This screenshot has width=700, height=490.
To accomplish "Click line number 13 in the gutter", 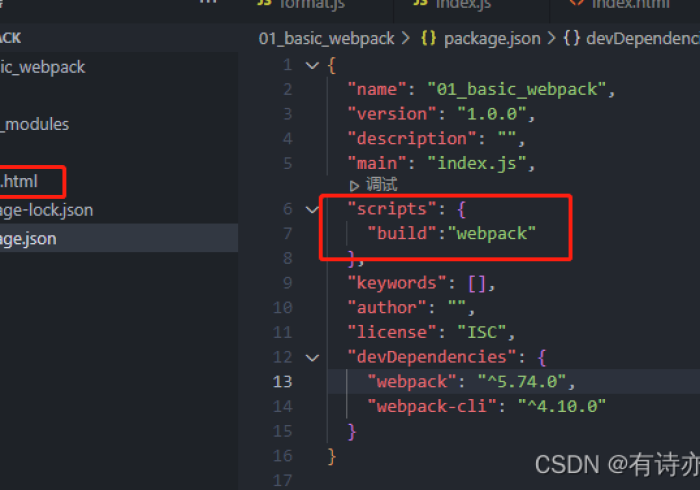I will coord(283,381).
